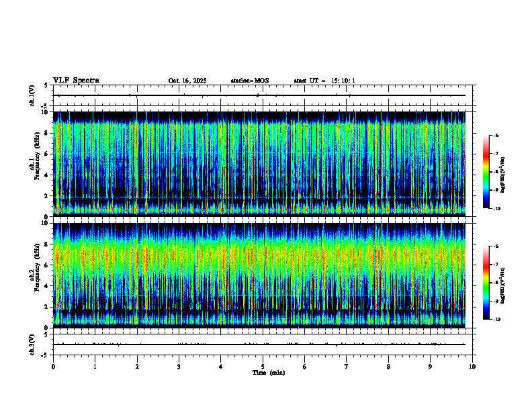Screen dimensions: 532x411
Task: Click the "VLF Spectra" plot title
Action: [76, 81]
